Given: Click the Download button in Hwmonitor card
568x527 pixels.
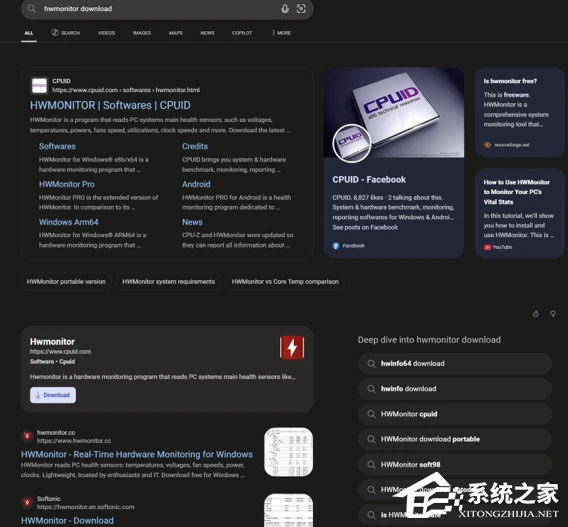Looking at the screenshot, I should (53, 395).
